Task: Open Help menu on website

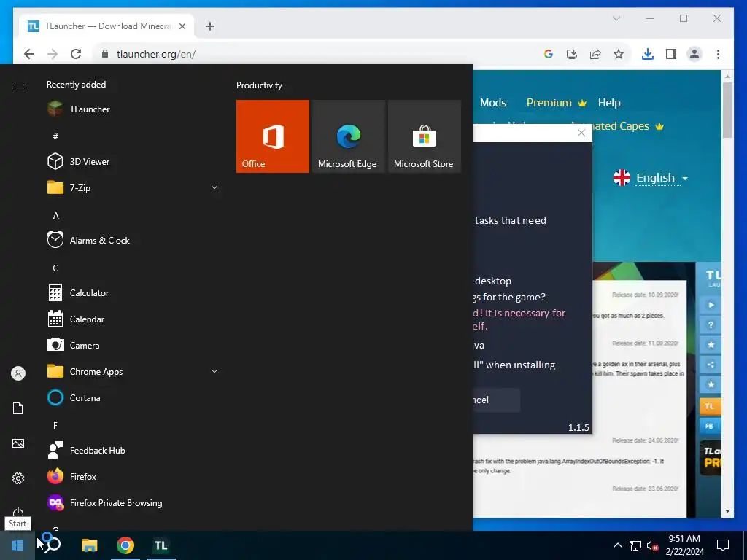Action: [609, 103]
